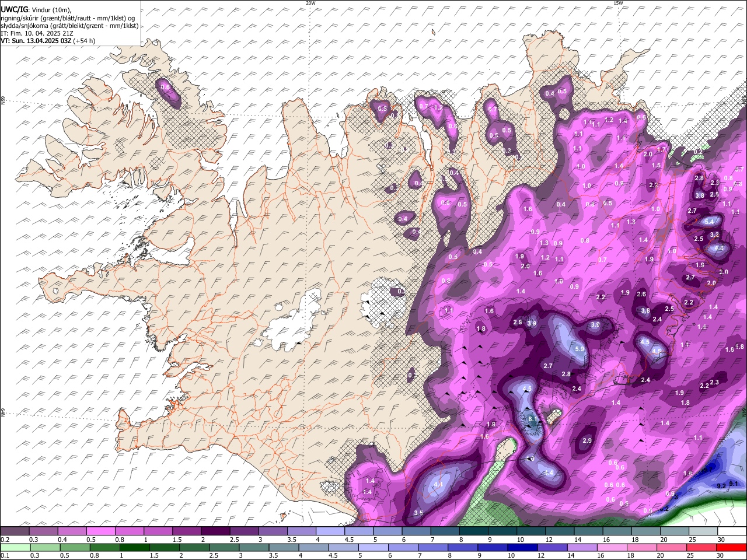Viewport: 747px width, 560px height.
Task: Click the 0.2 label in upper color scale
Action: pyautogui.click(x=4, y=540)
